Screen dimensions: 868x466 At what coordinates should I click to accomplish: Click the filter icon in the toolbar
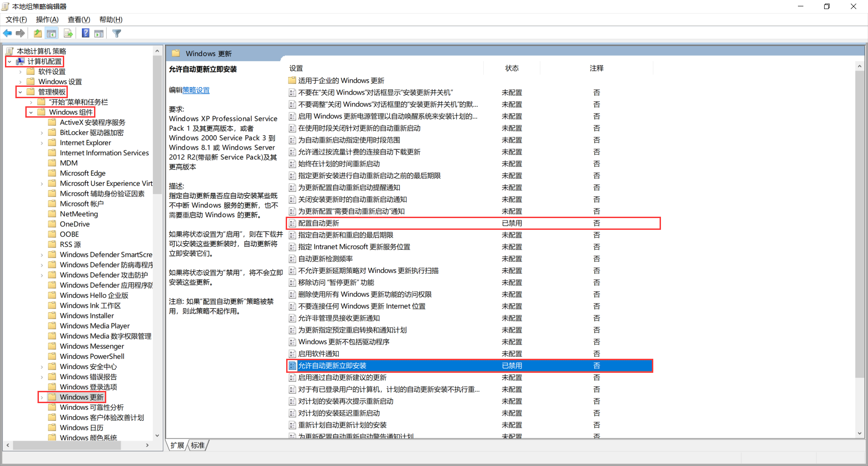pyautogui.click(x=116, y=33)
